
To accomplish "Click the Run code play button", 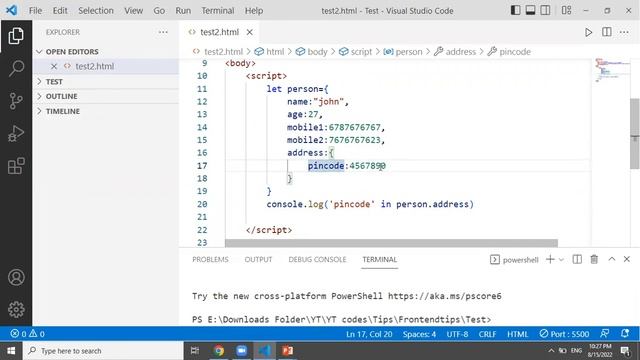I will (x=588, y=32).
